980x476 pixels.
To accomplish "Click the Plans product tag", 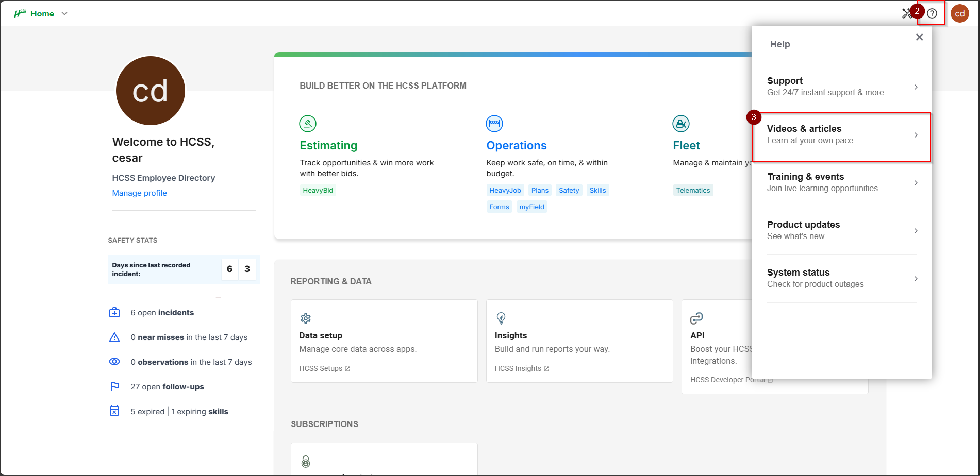I will [540, 190].
